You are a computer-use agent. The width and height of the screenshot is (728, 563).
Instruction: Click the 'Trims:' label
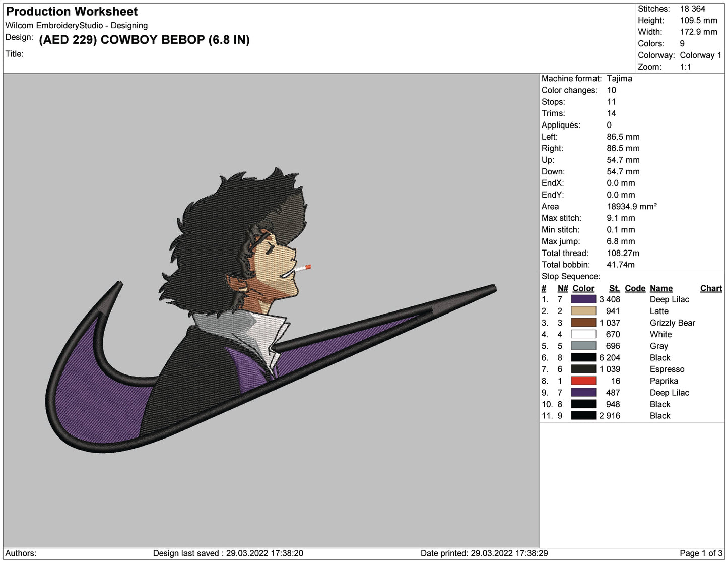click(553, 113)
